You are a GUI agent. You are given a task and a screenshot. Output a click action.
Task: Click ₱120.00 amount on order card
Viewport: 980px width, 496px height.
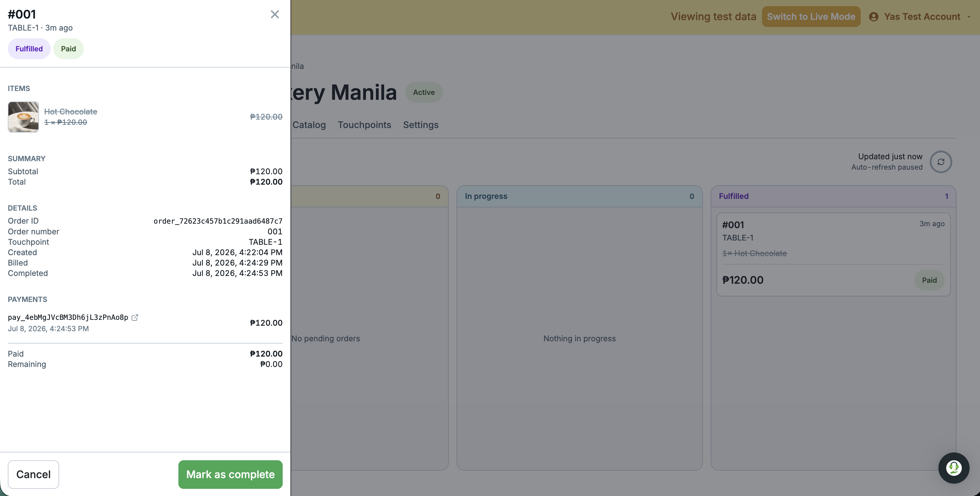[743, 280]
